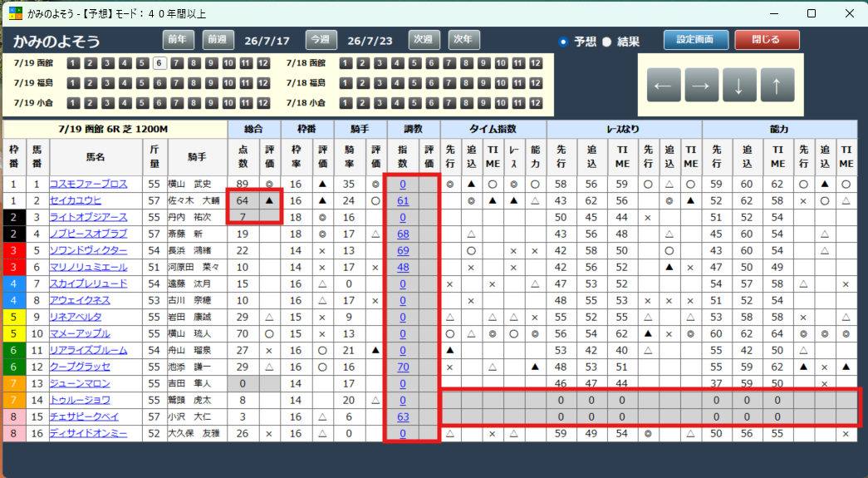The width and height of the screenshot is (868, 478).
Task: Click the 騎手 column group header
Action: pos(360,129)
